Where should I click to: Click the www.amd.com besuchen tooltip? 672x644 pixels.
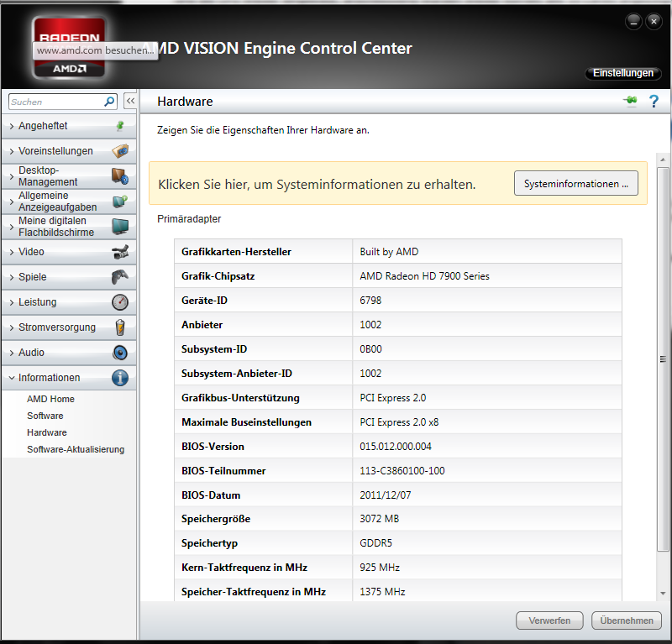pyautogui.click(x=95, y=50)
